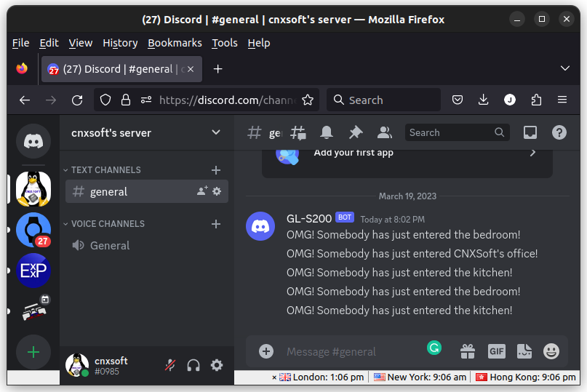Image resolution: width=587 pixels, height=392 pixels.
Task: Open Grammarly icon in message box
Action: [434, 348]
